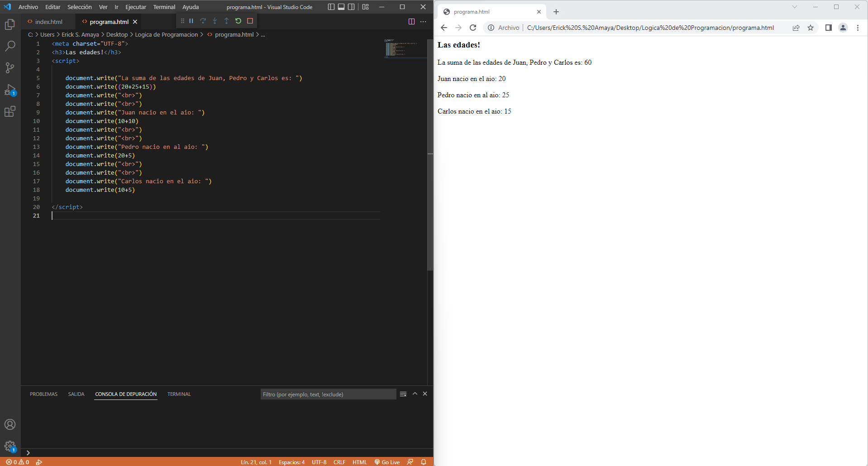Click browser Back arrow button
The height and width of the screenshot is (466, 868).
point(444,28)
